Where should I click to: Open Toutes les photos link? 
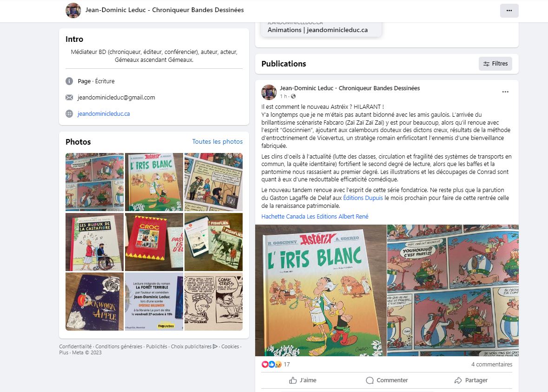(217, 141)
